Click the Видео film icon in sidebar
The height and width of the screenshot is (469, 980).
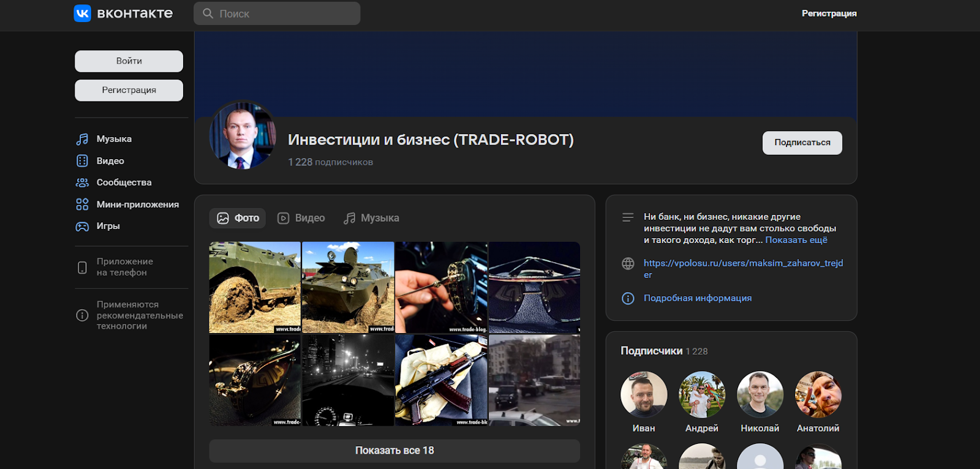pyautogui.click(x=82, y=161)
